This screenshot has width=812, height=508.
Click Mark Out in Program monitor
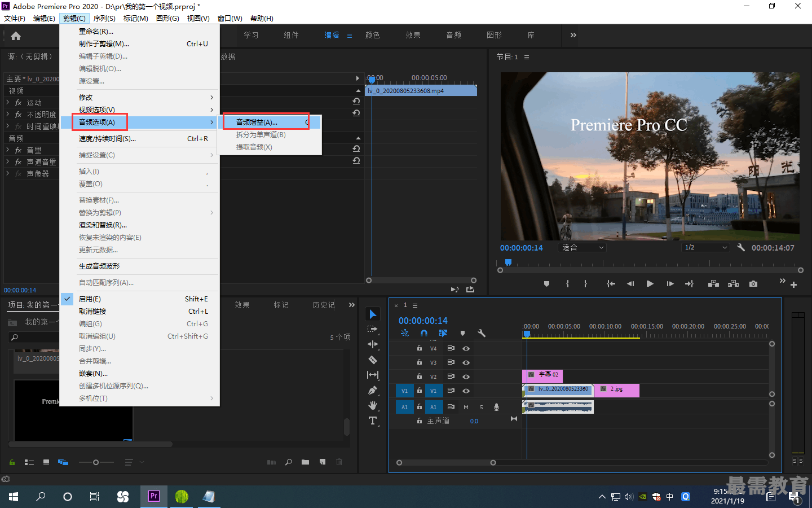click(585, 284)
